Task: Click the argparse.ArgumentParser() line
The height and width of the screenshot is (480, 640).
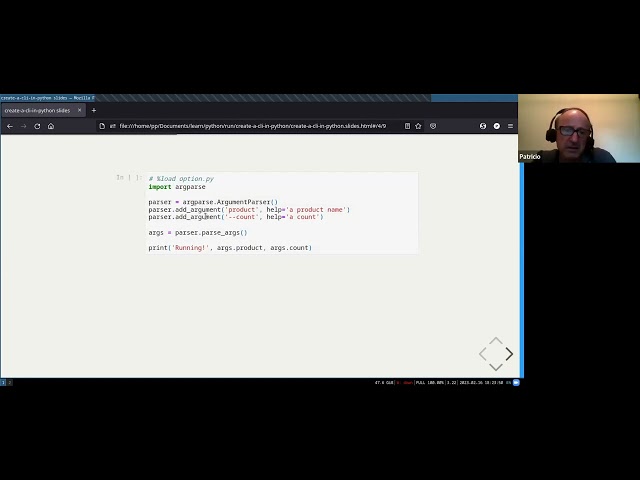Action: click(213, 202)
